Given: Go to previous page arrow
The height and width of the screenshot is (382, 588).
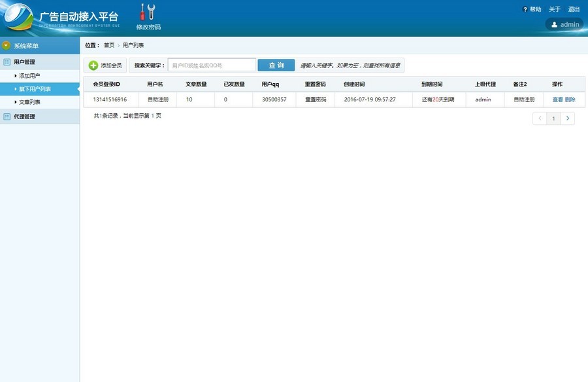Looking at the screenshot, I should click(540, 118).
